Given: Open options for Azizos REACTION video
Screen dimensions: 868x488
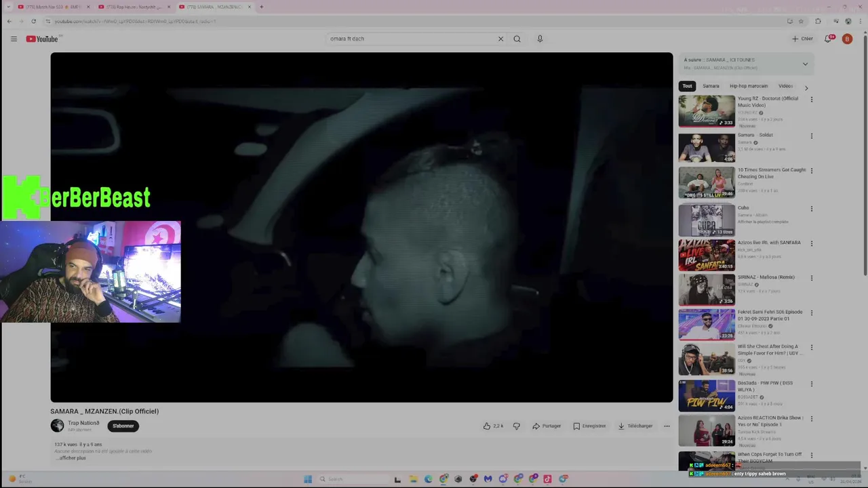Looking at the screenshot, I should (x=811, y=419).
